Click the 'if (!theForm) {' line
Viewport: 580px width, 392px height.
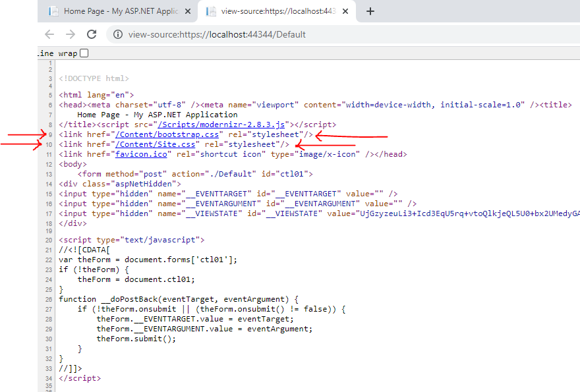(x=94, y=269)
